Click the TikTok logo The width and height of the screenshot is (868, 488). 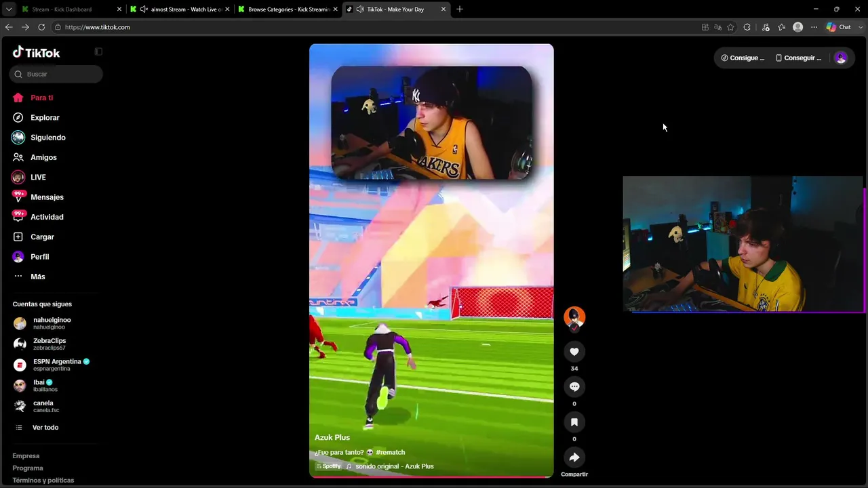[x=37, y=52]
